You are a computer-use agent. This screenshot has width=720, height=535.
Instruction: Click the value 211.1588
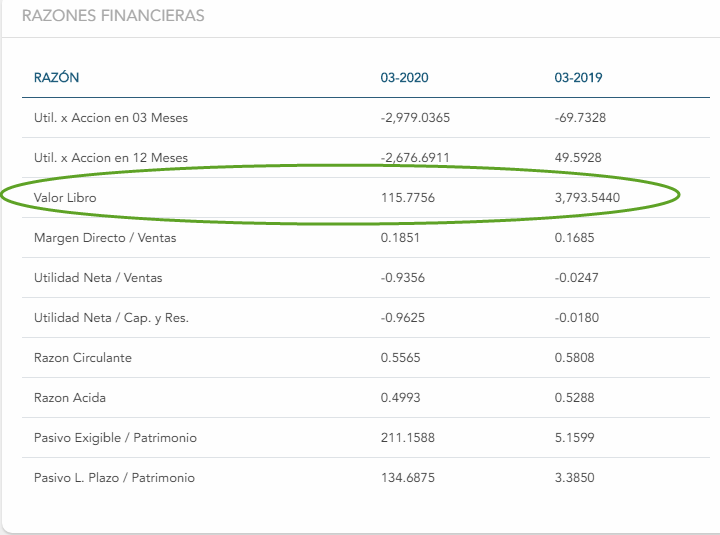pos(408,438)
